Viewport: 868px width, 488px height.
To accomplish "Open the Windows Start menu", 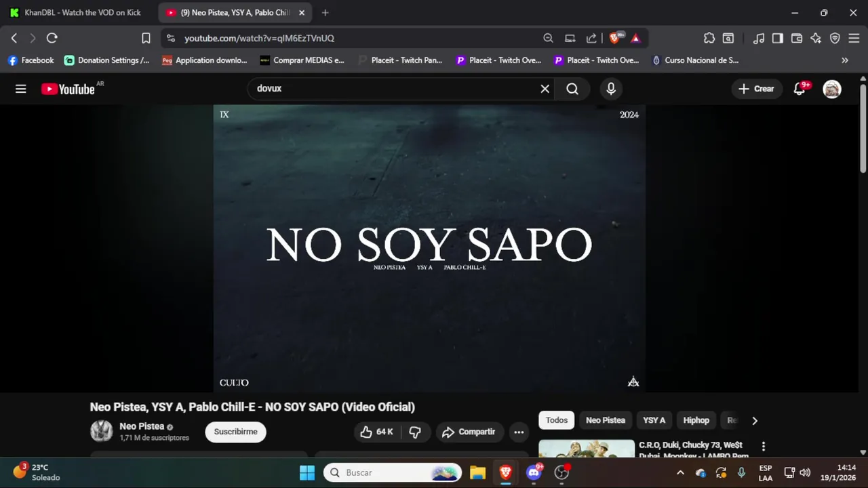I will (307, 472).
